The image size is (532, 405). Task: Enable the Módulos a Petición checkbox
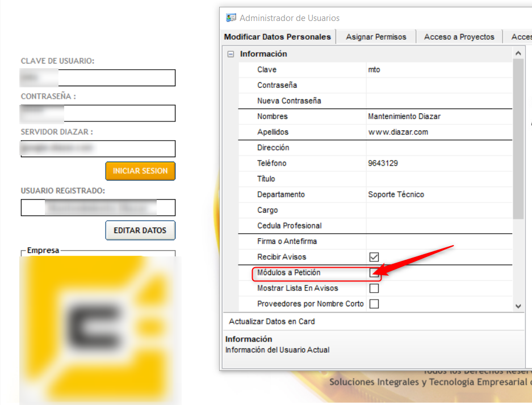tap(374, 273)
